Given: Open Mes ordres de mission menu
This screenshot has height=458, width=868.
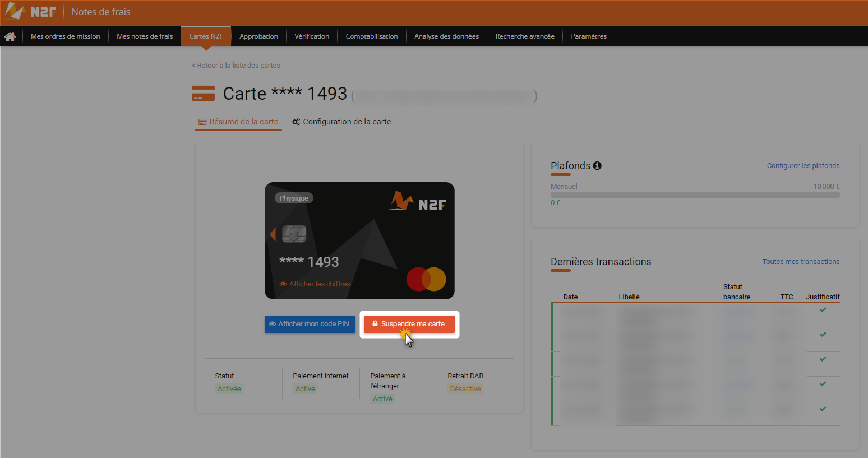Looking at the screenshot, I should (66, 36).
